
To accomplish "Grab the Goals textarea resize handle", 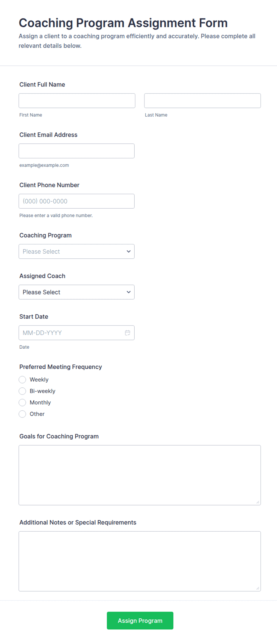I will coord(258,502).
